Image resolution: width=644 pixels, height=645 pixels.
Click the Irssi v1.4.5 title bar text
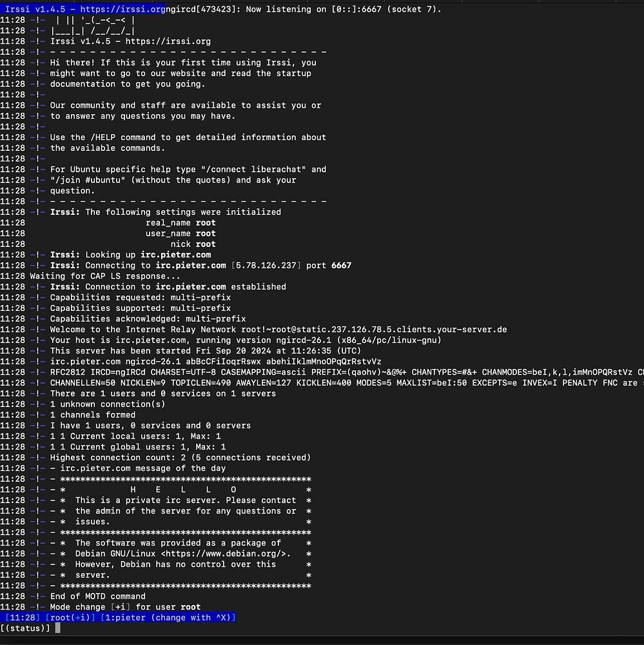click(x=85, y=9)
